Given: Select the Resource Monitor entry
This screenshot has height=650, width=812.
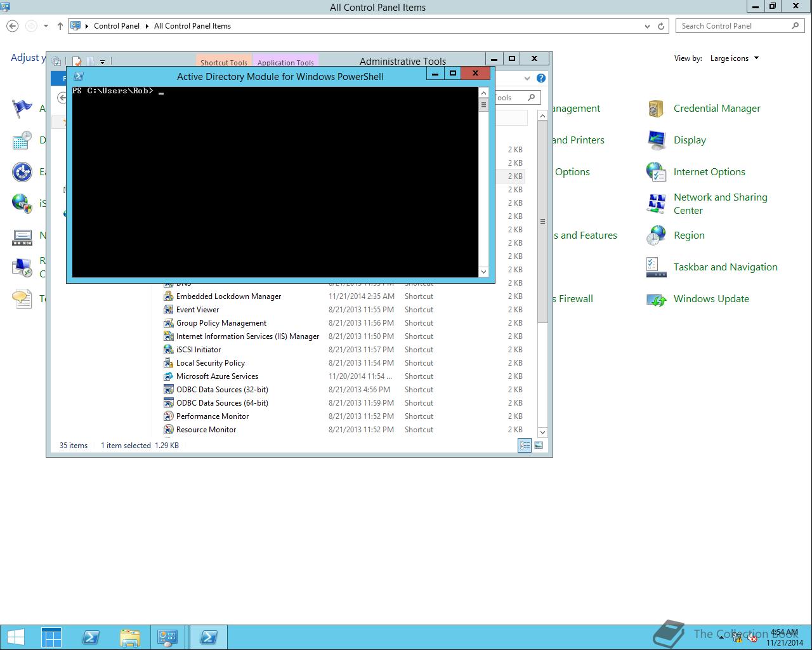Looking at the screenshot, I should tap(206, 430).
